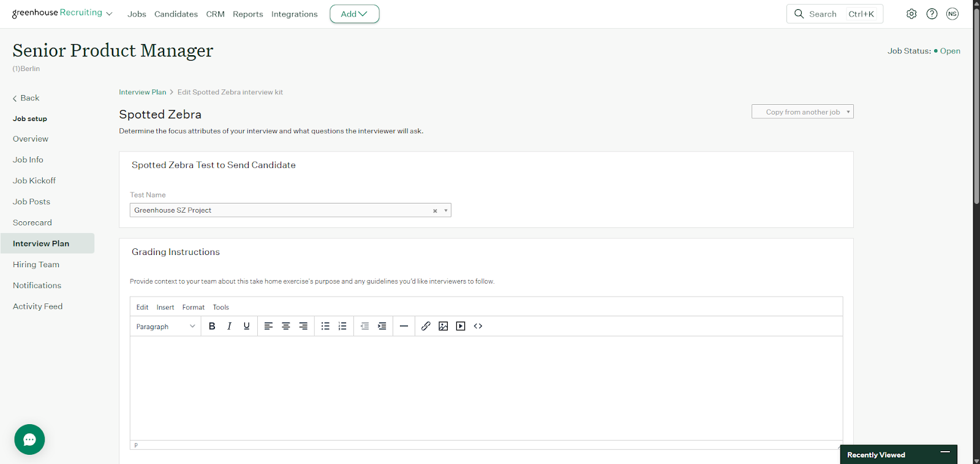This screenshot has height=464, width=980.
Task: Open Hiring Team in the sidebar
Action: 36,265
